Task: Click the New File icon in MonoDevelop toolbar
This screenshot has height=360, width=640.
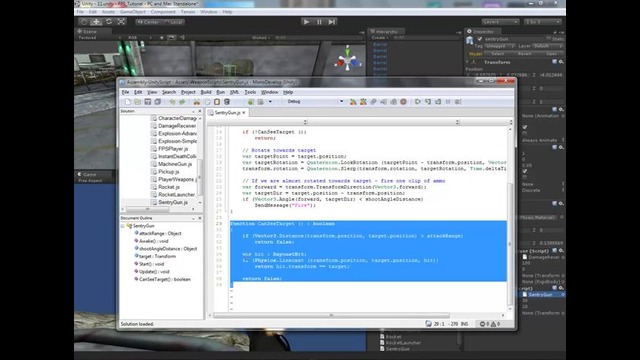Action: 128,102
